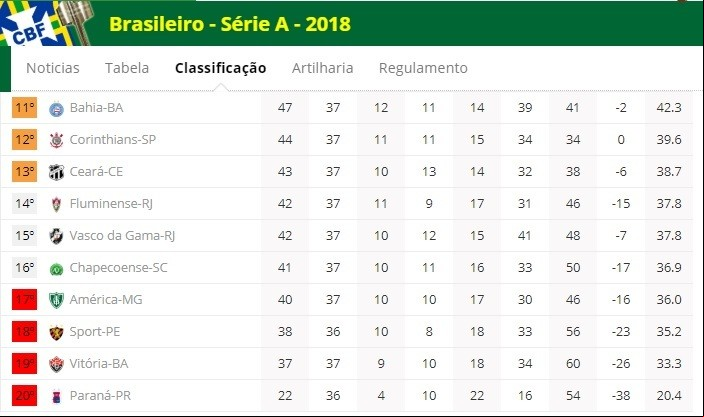Open the Artilharia tab
Screen dimensions: 704x417
(322, 68)
